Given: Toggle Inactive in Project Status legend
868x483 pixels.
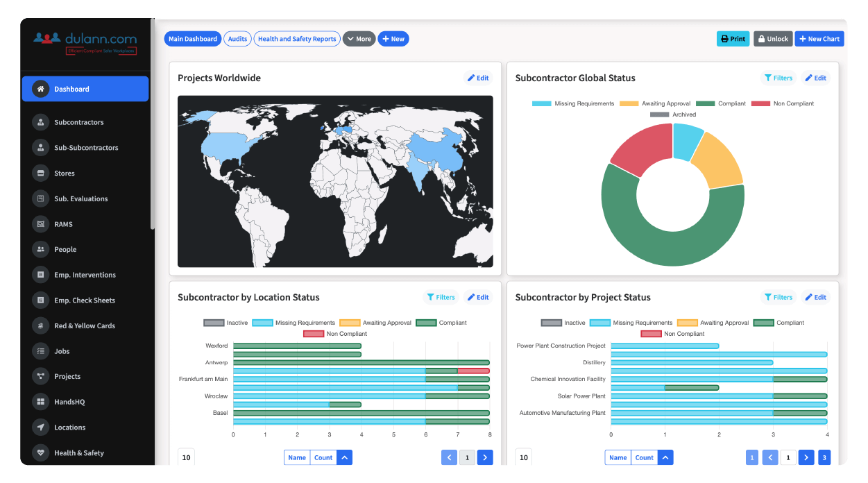Looking at the screenshot, I should (563, 323).
